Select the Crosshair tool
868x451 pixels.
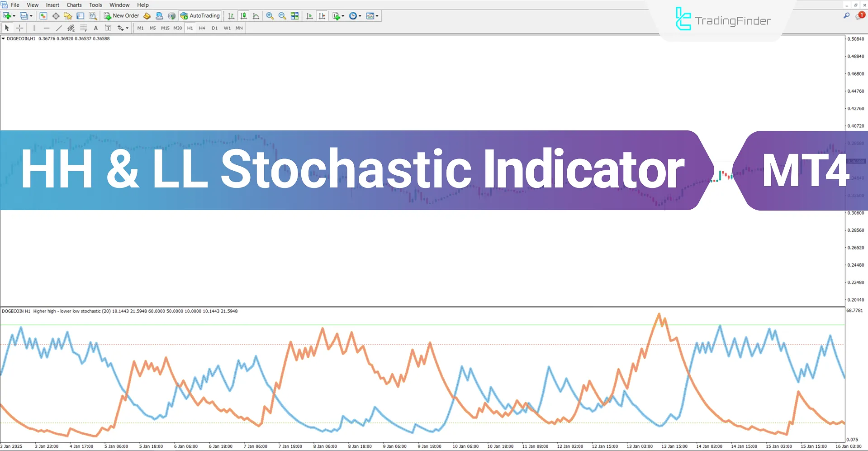coord(19,28)
